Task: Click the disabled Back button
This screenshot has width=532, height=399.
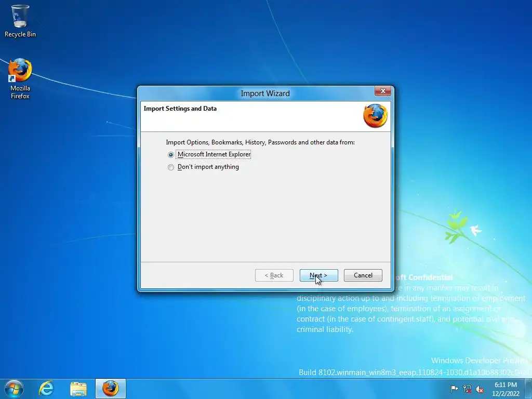Action: (x=274, y=275)
